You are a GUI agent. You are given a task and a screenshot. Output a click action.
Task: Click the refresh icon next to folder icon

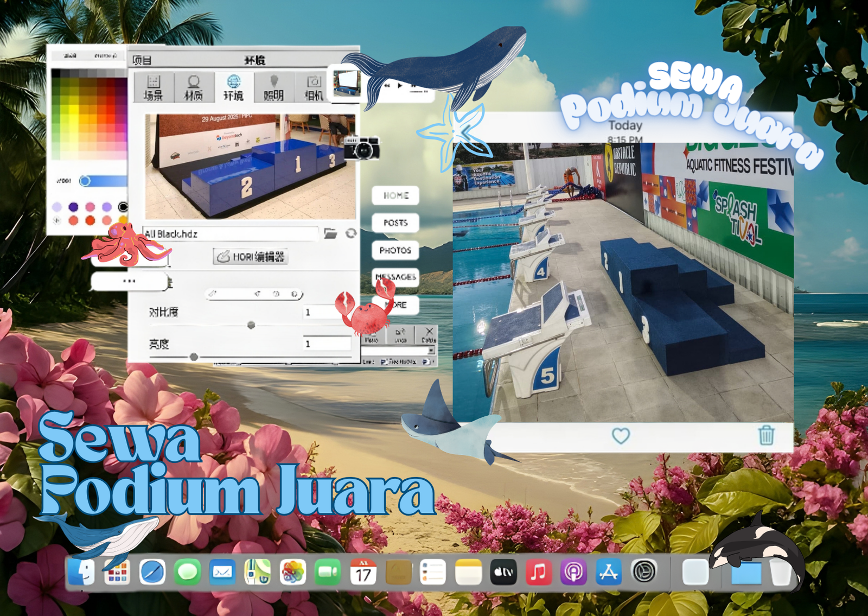tap(351, 233)
